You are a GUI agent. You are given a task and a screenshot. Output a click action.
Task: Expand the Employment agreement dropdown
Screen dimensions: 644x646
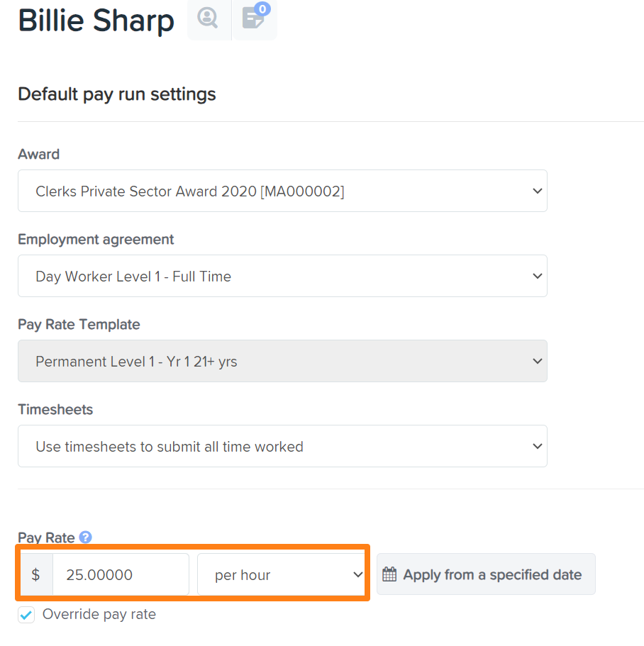[x=283, y=276]
